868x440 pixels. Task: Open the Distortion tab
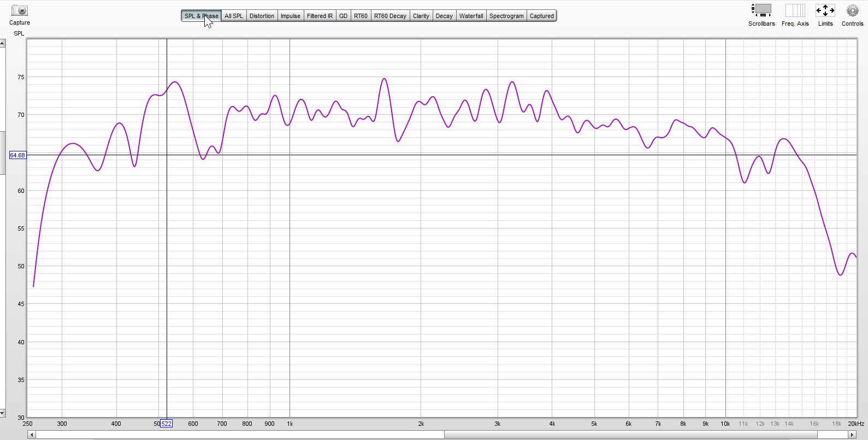262,16
